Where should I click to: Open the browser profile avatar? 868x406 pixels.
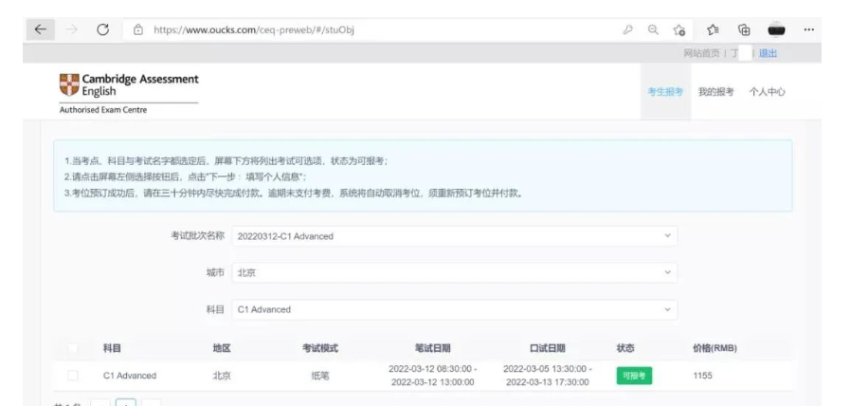tap(777, 30)
